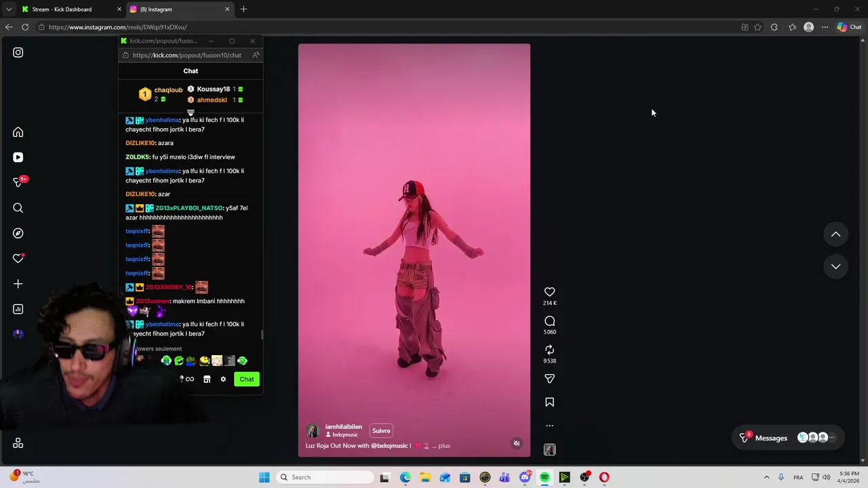Open Search in Instagram sidebar
868x488 pixels.
point(18,208)
